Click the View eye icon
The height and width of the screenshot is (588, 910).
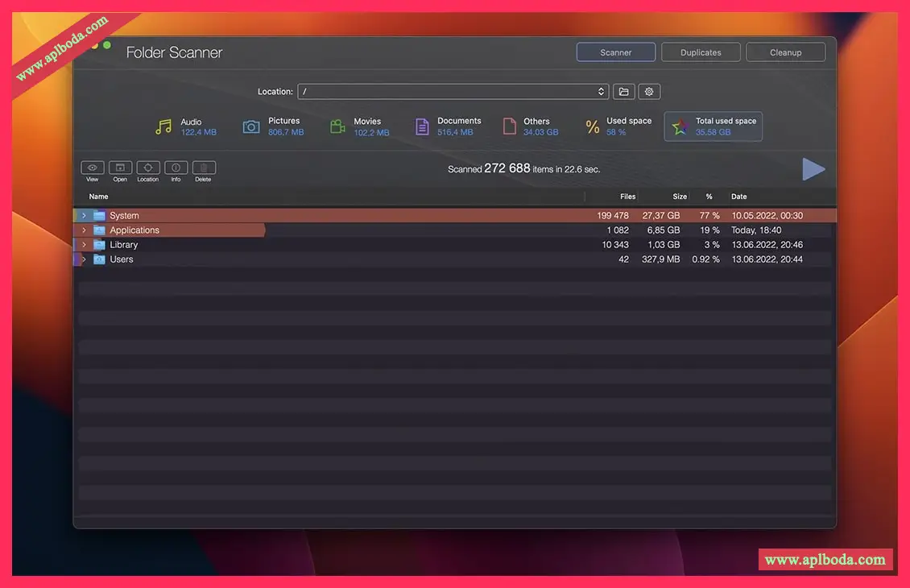(93, 168)
